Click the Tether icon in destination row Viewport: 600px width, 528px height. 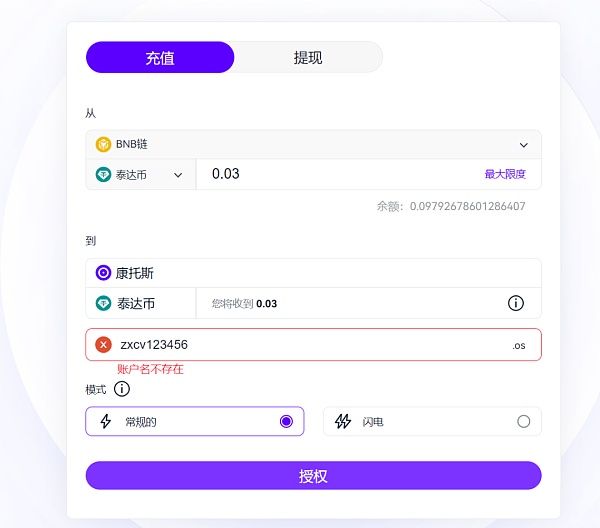coord(103,303)
